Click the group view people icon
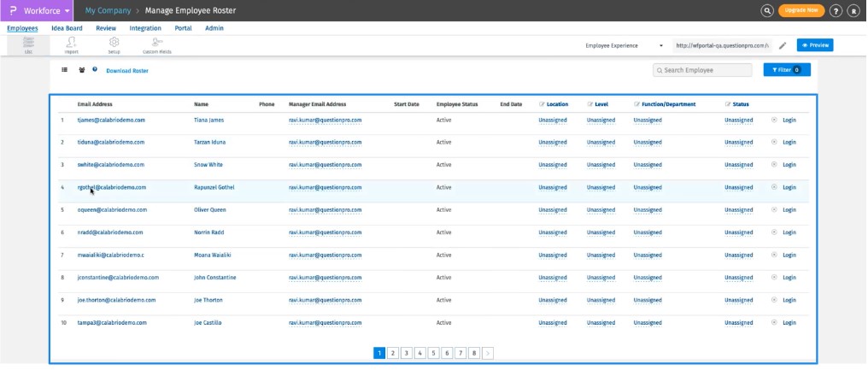This screenshot has height=370, width=868. coord(81,70)
